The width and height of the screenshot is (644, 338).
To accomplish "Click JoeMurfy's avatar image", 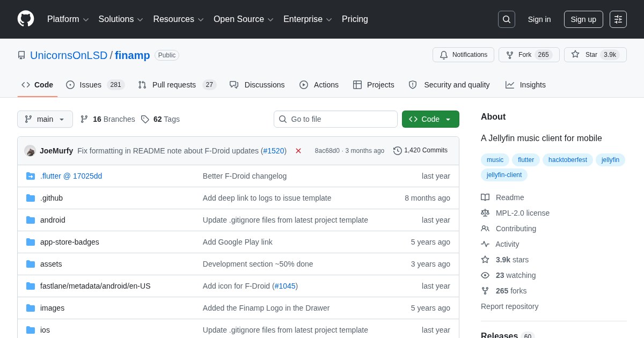I will pyautogui.click(x=30, y=151).
